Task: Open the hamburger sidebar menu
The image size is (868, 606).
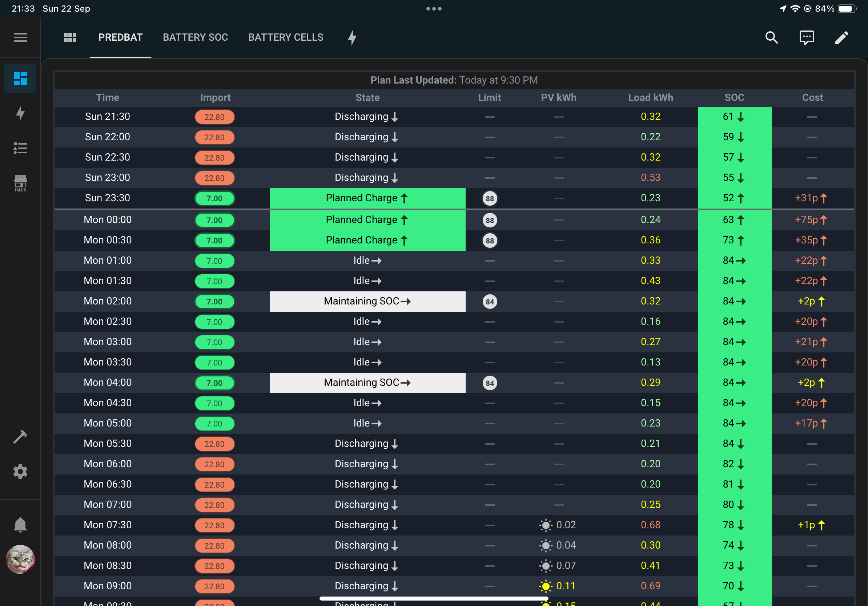Action: click(x=20, y=37)
